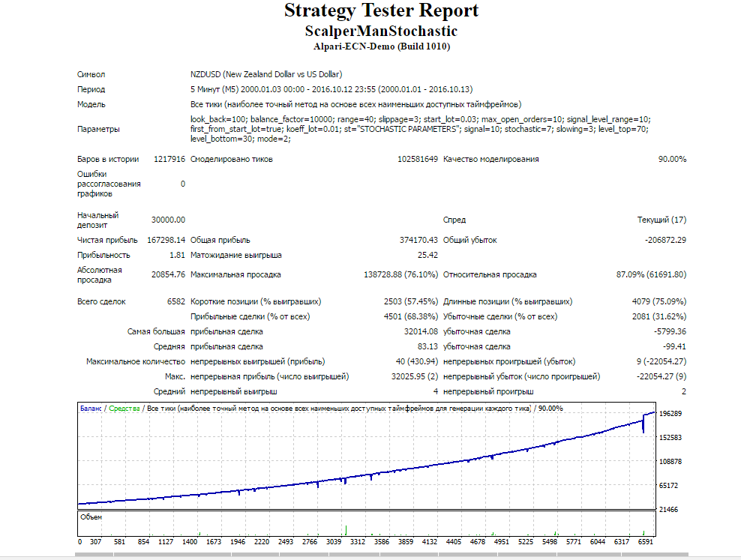Viewport: 741px width, 560px height.
Task: Click maximal drawdown 138728.88 (76.10%)
Action: [x=400, y=274]
